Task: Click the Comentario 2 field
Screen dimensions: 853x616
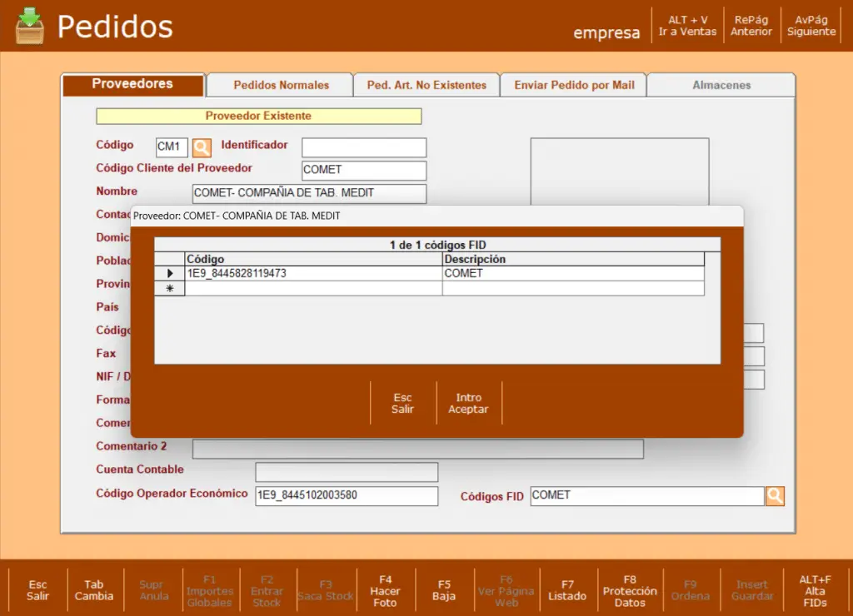Action: tap(418, 449)
